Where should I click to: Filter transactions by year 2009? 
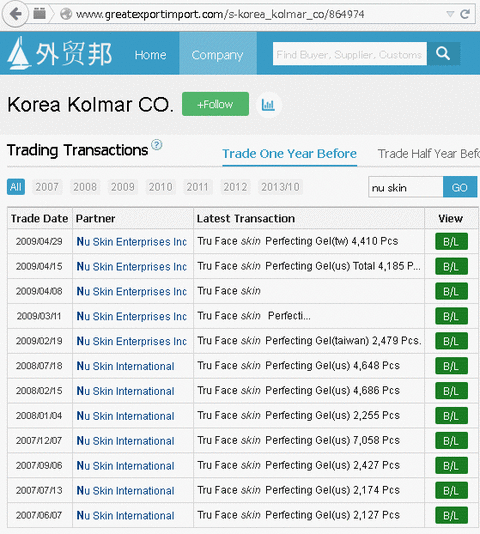123,187
